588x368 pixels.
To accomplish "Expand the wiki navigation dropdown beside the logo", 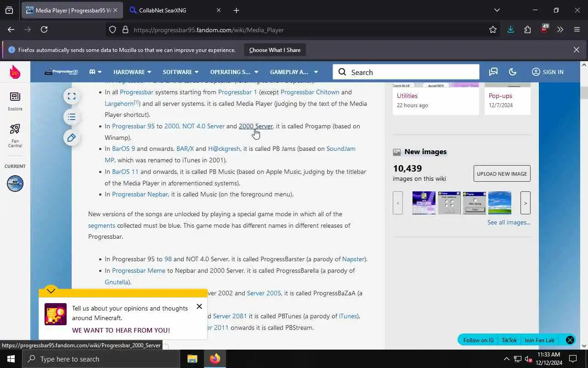I will click(x=95, y=72).
